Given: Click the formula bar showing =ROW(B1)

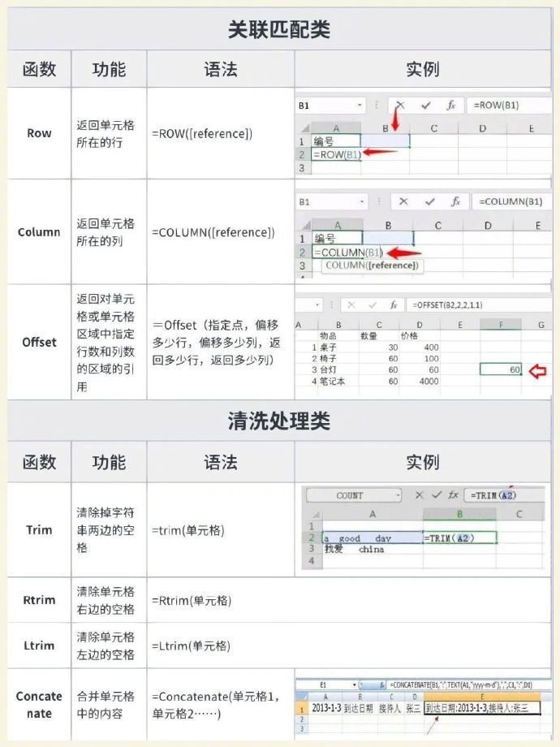Looking at the screenshot, I should [x=509, y=106].
